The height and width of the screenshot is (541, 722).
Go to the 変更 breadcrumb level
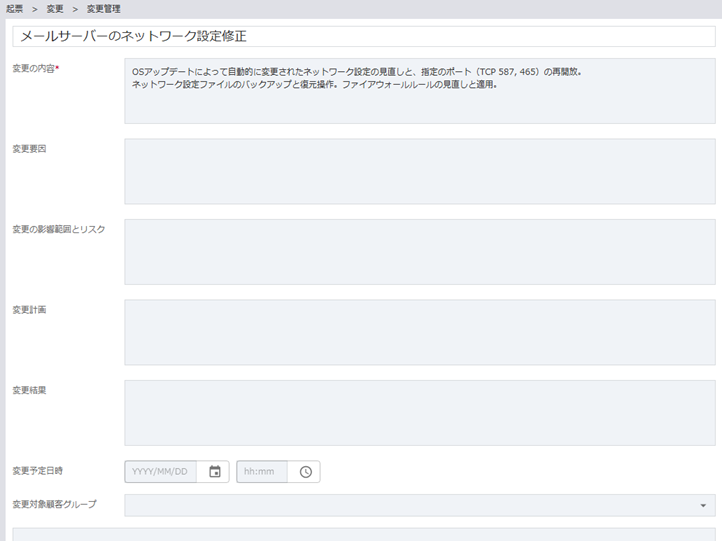(x=55, y=9)
